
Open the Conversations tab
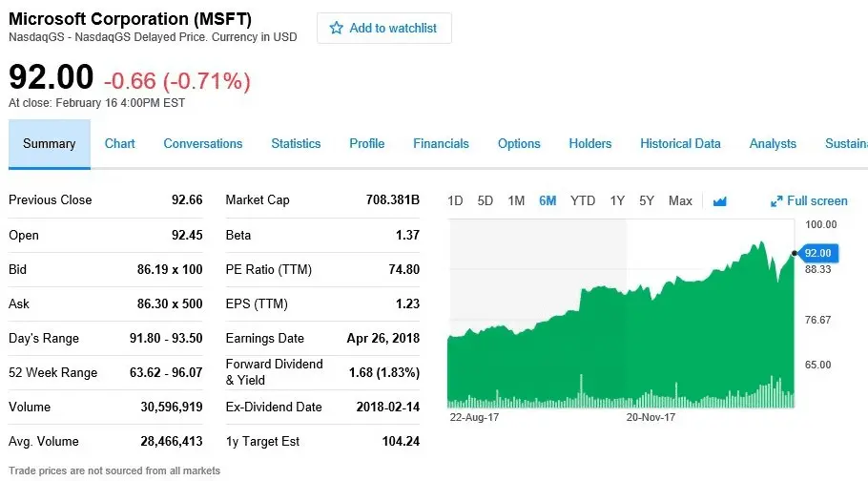tap(203, 144)
